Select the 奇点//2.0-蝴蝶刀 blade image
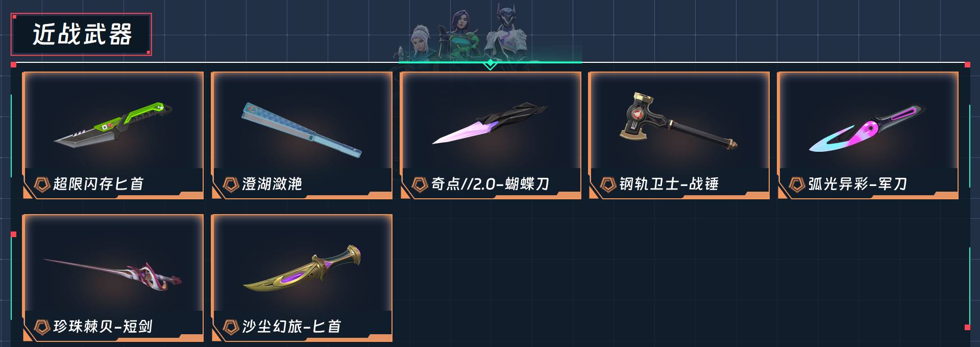 [x=489, y=123]
